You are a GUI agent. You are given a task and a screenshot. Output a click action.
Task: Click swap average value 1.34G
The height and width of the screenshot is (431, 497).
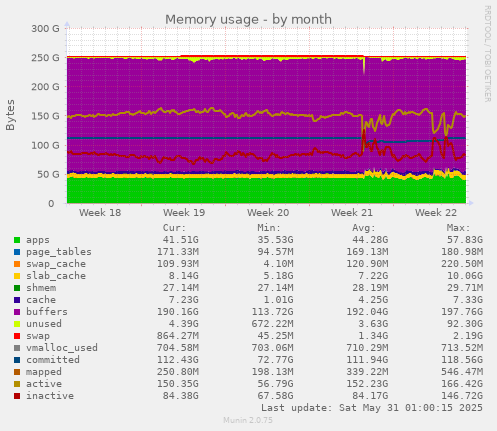373,336
